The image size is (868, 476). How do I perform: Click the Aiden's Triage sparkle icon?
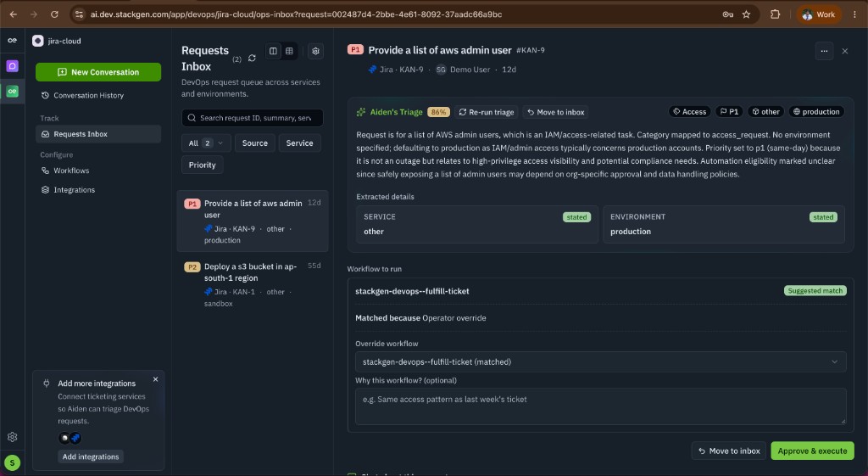tap(361, 112)
